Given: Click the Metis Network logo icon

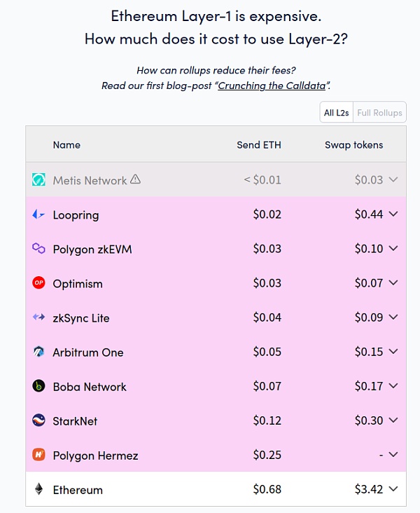Looking at the screenshot, I should click(x=38, y=180).
